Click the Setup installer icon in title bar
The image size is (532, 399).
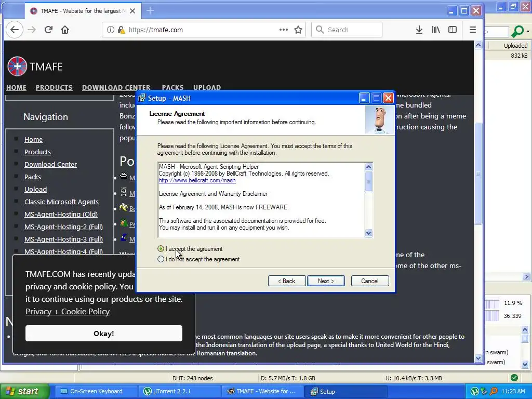142,98
